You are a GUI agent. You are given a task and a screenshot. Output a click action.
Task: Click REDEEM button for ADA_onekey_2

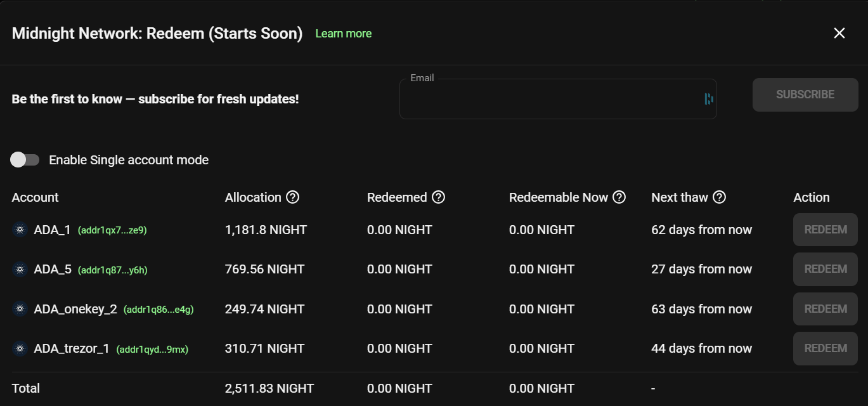click(x=826, y=309)
